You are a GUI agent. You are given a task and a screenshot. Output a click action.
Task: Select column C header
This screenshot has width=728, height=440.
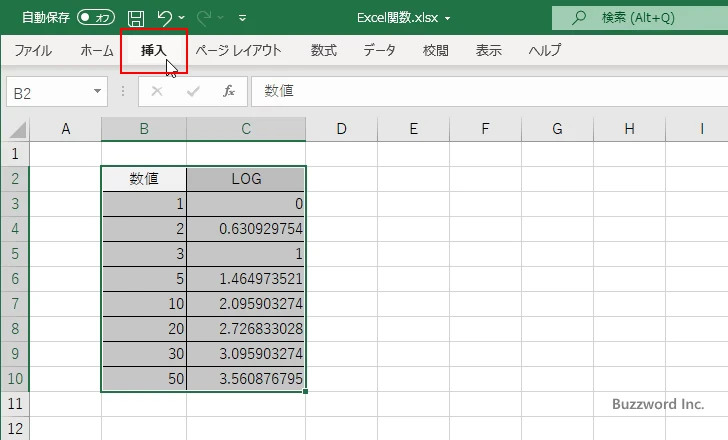(x=246, y=129)
